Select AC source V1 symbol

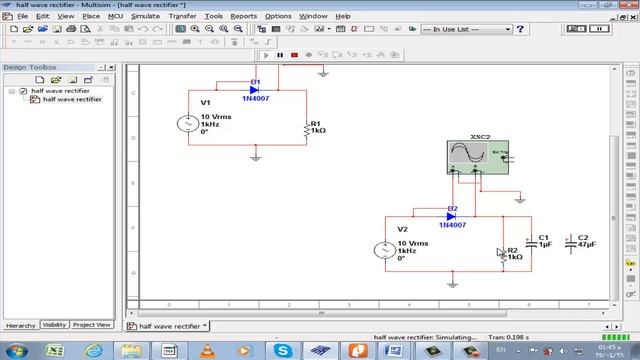[188, 124]
